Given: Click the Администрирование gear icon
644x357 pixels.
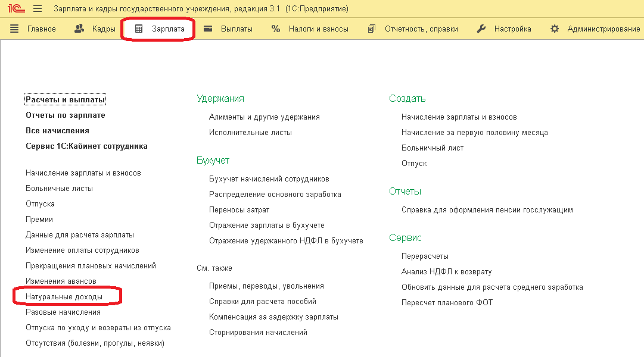Looking at the screenshot, I should tap(555, 29).
